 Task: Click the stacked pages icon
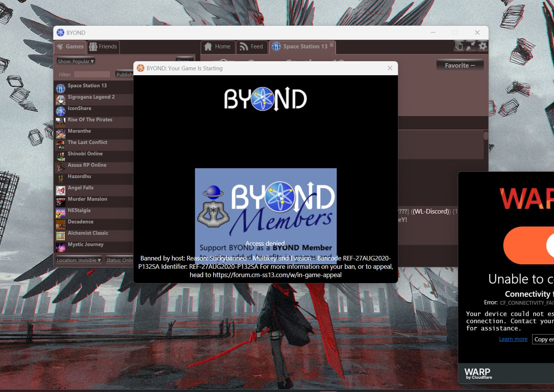click(x=459, y=46)
